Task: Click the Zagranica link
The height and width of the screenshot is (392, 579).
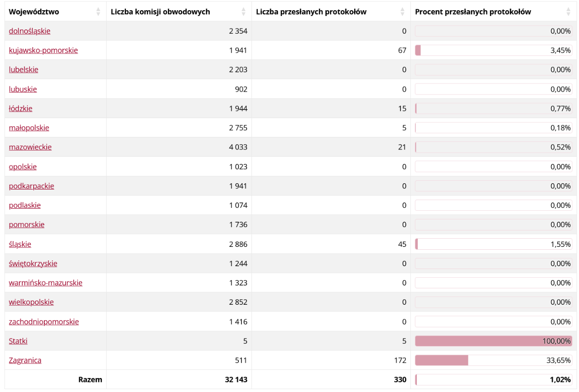Action: coord(25,360)
